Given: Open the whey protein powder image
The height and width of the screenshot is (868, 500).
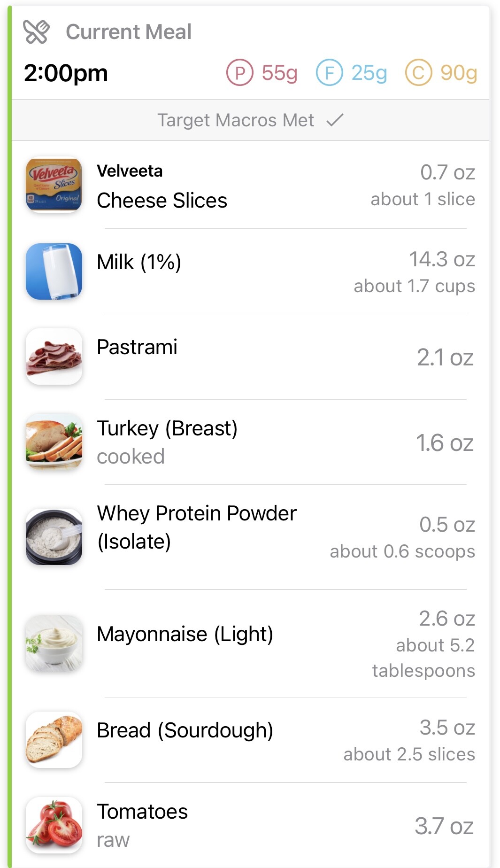Looking at the screenshot, I should (x=54, y=536).
